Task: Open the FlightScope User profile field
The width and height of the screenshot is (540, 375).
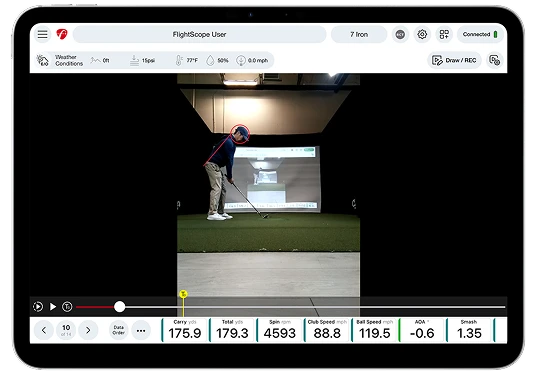Action: [x=199, y=34]
